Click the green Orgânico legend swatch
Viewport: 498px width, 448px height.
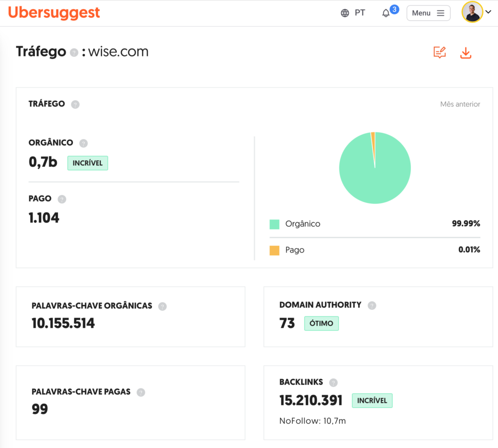[x=274, y=224]
